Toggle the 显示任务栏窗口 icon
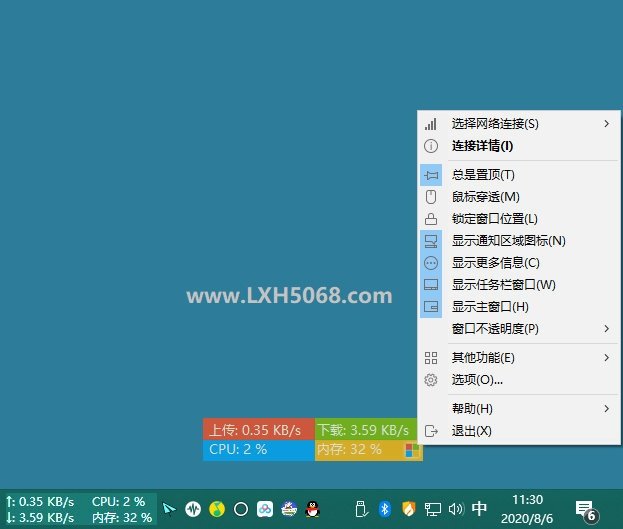 tap(431, 285)
